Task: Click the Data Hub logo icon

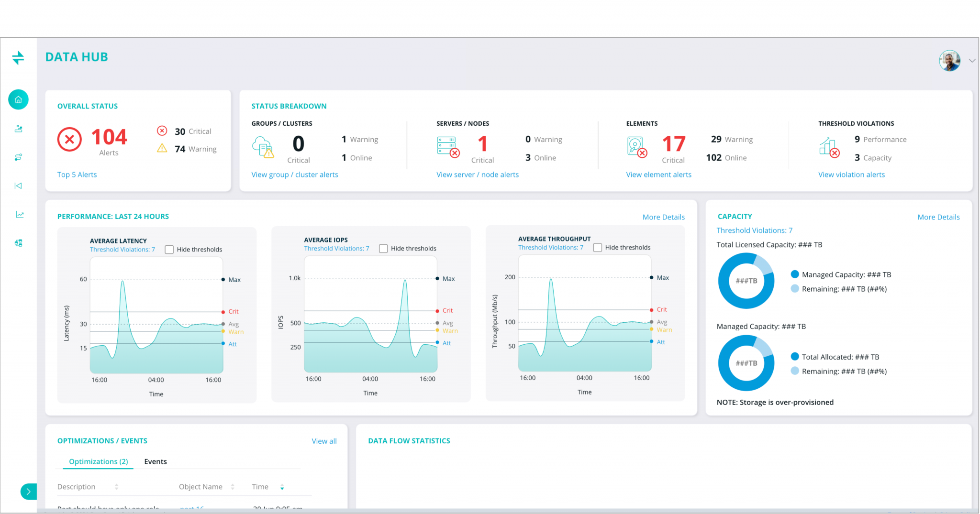Action: click(x=18, y=58)
